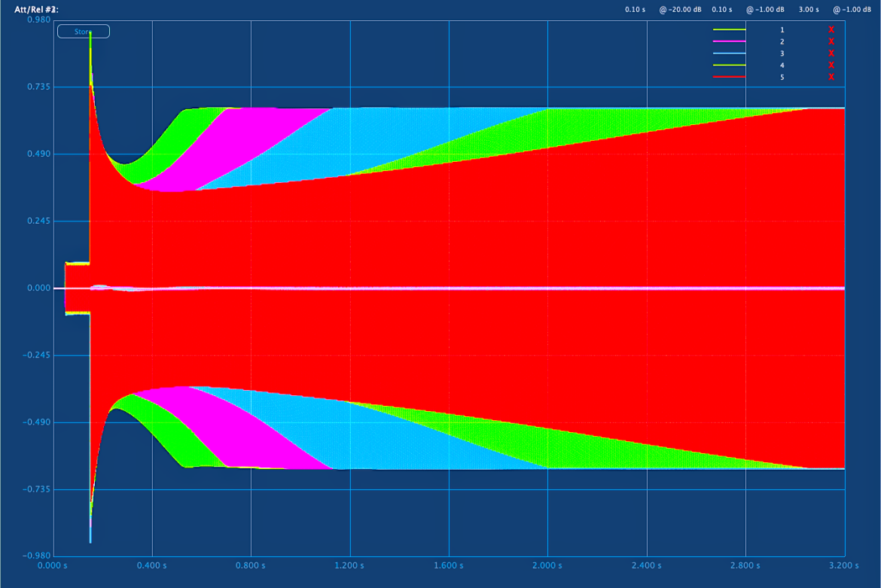Click the "0.735" y-axis label
Screen dimensions: 881x588
38,87
